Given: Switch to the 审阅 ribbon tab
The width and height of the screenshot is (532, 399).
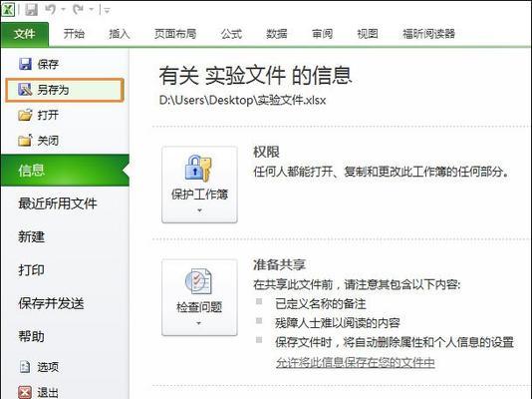Looking at the screenshot, I should [x=323, y=34].
